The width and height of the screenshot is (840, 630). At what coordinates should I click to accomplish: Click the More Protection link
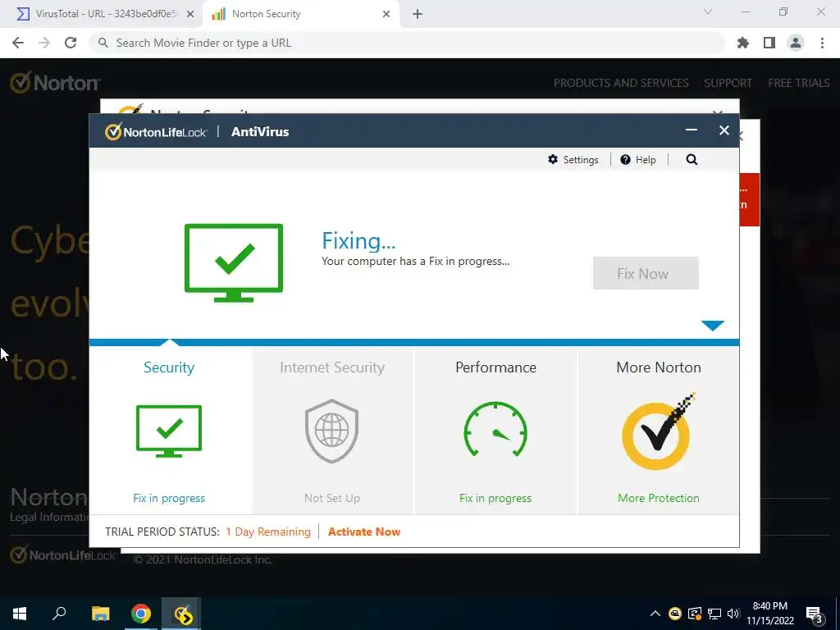pyautogui.click(x=659, y=498)
